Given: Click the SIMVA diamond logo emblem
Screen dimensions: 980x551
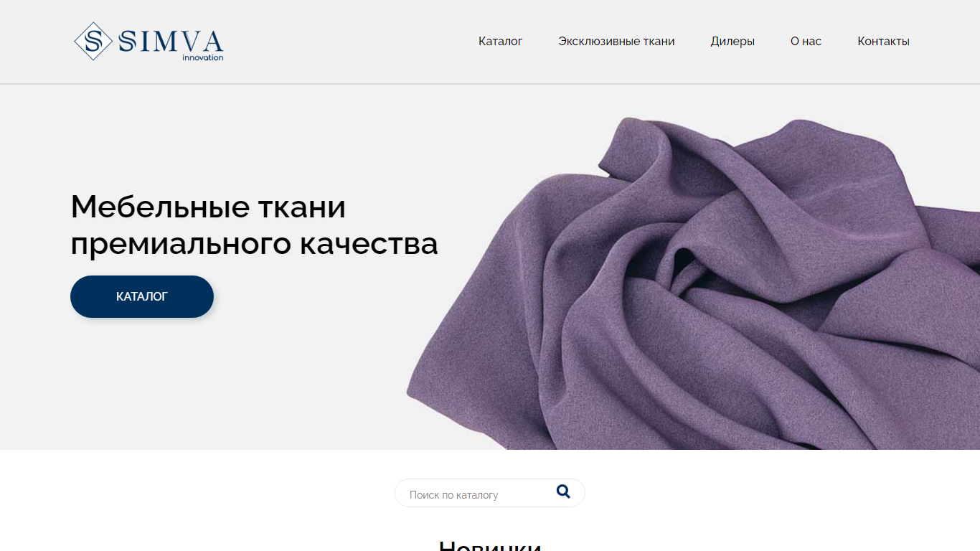Looking at the screenshot, I should [x=93, y=41].
